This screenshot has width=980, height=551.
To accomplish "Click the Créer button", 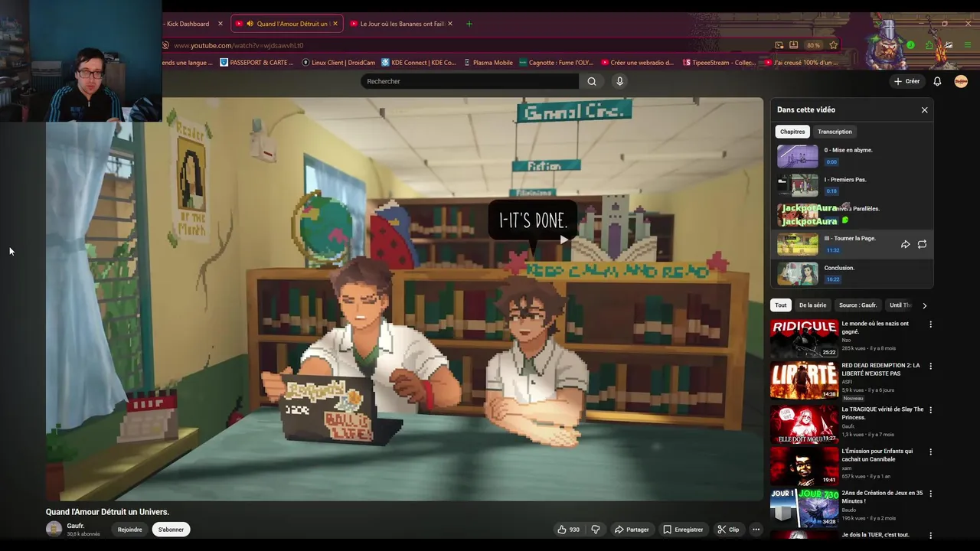I will 906,81.
